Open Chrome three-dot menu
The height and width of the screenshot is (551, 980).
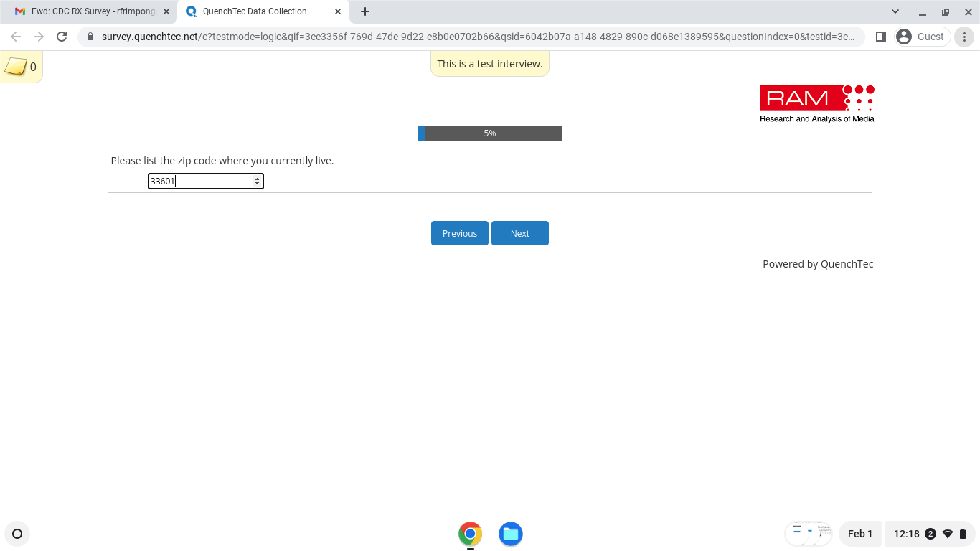coord(965,37)
